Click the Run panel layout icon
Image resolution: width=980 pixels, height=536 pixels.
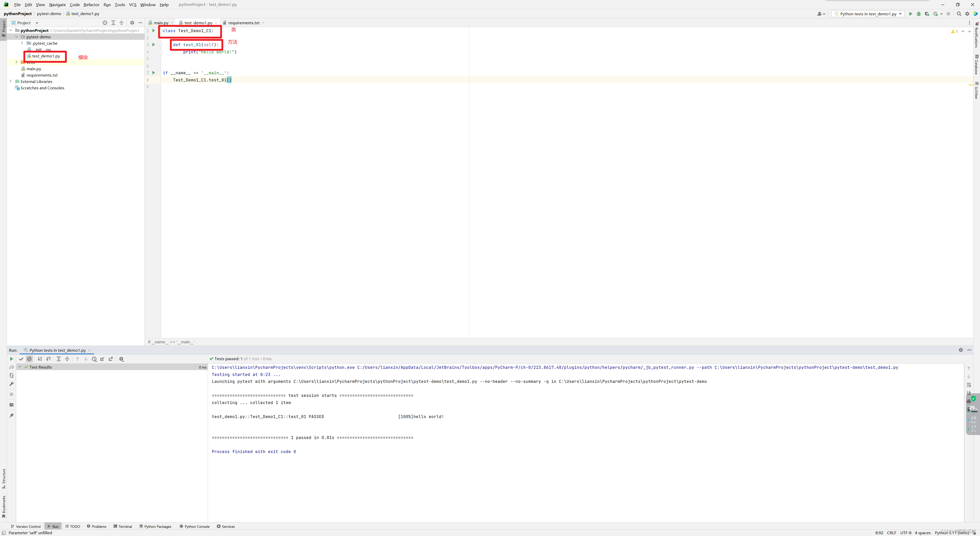11,405
